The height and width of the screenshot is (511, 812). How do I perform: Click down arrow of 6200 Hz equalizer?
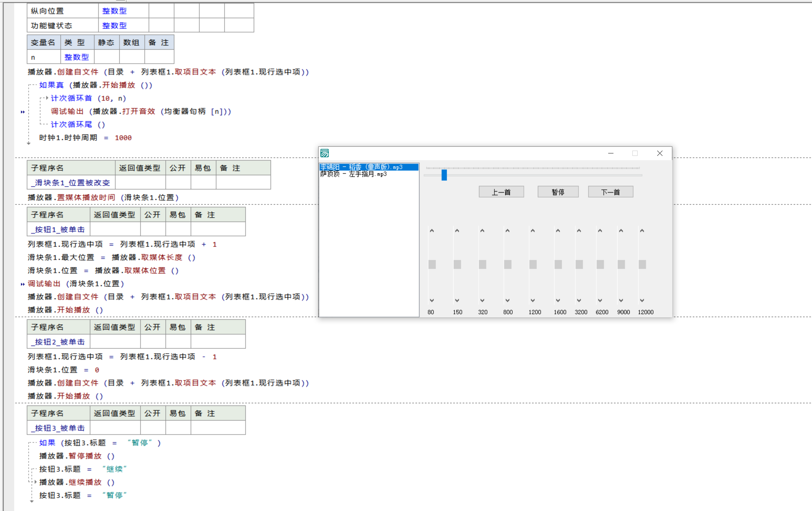coord(600,300)
